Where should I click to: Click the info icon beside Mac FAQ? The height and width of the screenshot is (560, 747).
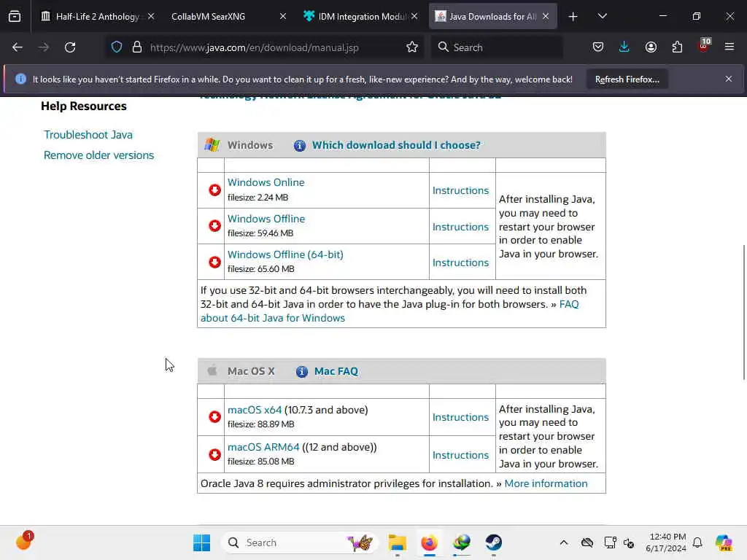[301, 371]
